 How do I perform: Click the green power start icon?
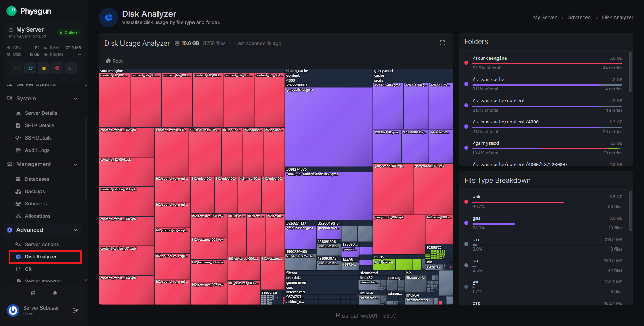click(x=17, y=68)
